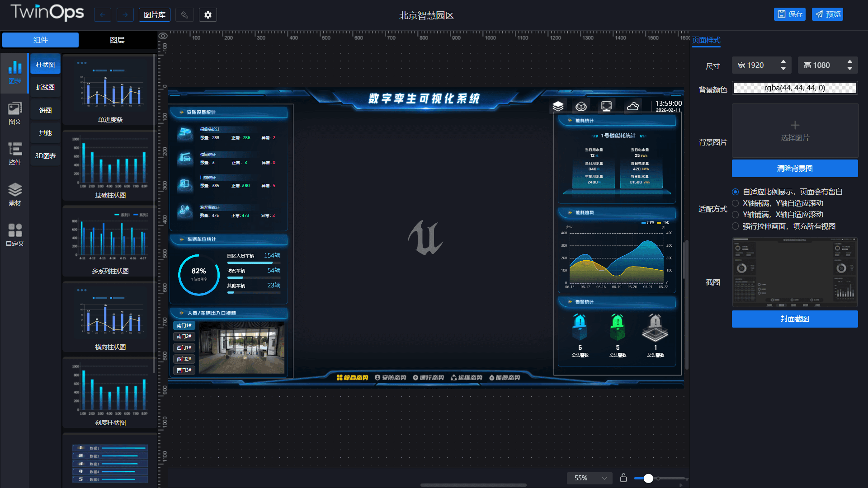Select the 素材 materials category icon

click(15, 195)
